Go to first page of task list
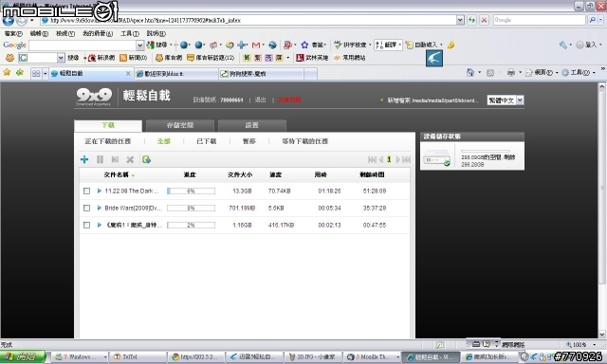This screenshot has width=607, height=364. click(x=372, y=159)
